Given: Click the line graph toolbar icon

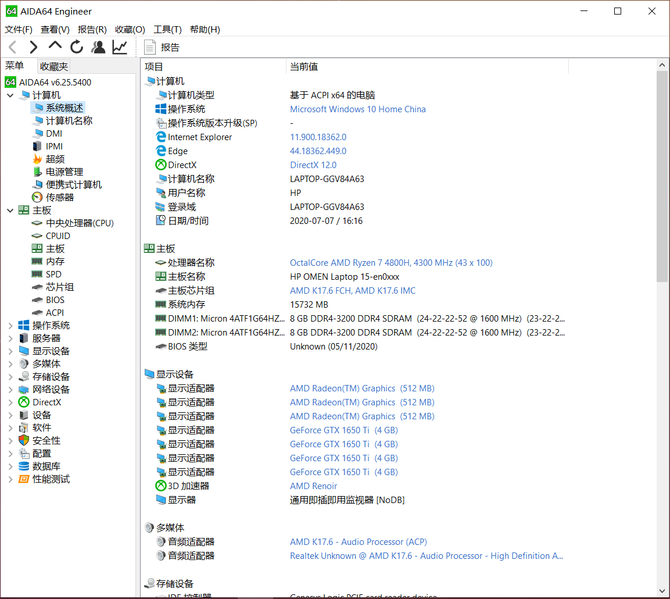Looking at the screenshot, I should (x=120, y=47).
